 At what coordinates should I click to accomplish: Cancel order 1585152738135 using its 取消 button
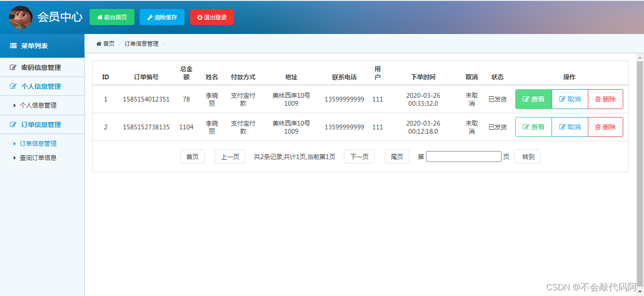click(x=569, y=127)
